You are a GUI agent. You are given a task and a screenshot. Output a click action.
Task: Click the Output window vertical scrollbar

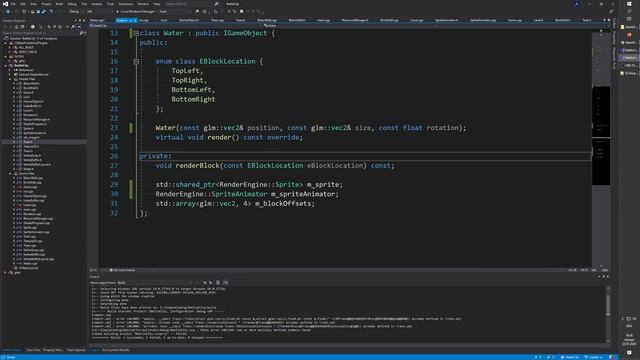tap(608, 314)
